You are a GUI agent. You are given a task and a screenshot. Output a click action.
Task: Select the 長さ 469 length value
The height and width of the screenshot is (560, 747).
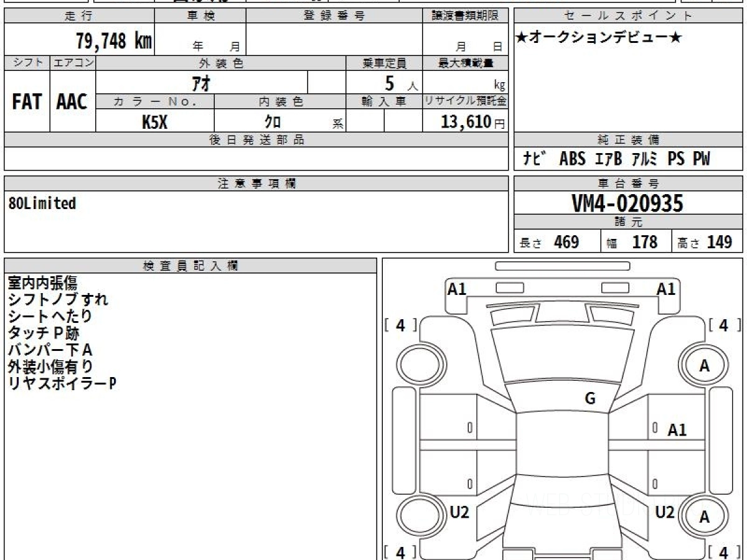click(x=550, y=242)
